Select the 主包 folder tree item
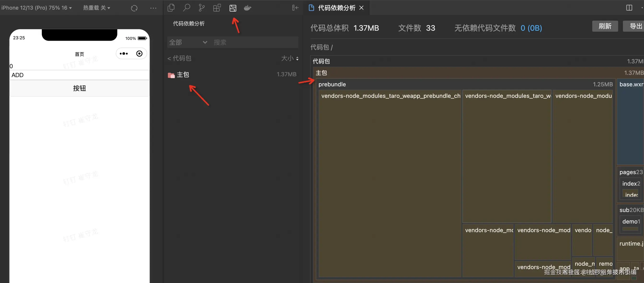Screen dimensions: 644x283 coord(183,75)
